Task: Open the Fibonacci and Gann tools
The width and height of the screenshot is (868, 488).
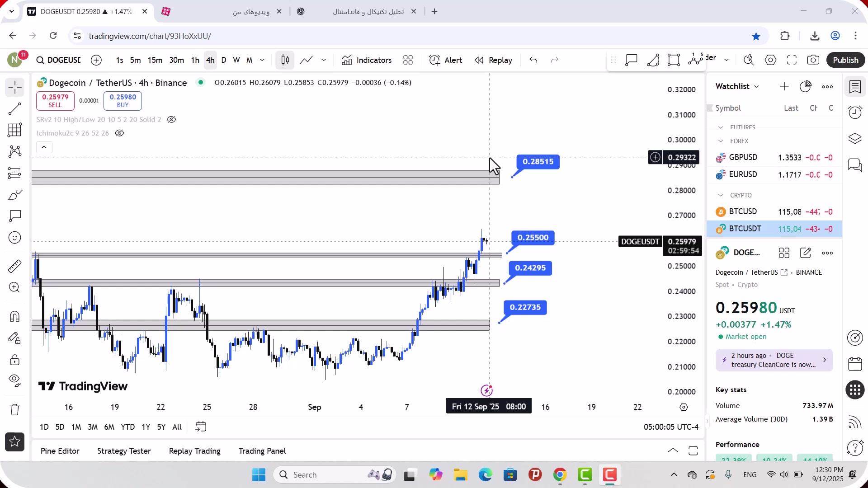Action: coord(15,130)
